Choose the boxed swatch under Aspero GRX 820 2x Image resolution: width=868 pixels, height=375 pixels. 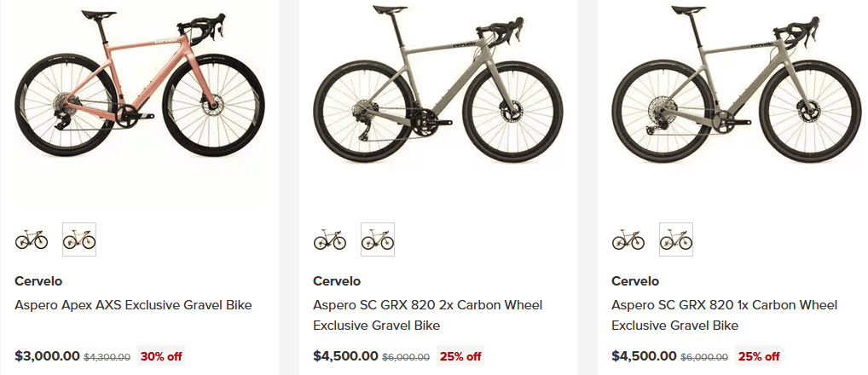(378, 240)
